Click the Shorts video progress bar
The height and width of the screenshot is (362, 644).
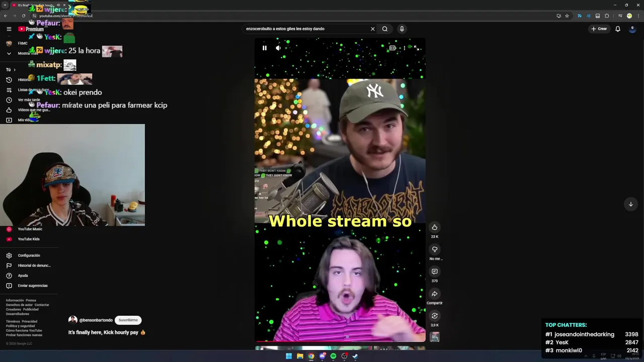340,341
